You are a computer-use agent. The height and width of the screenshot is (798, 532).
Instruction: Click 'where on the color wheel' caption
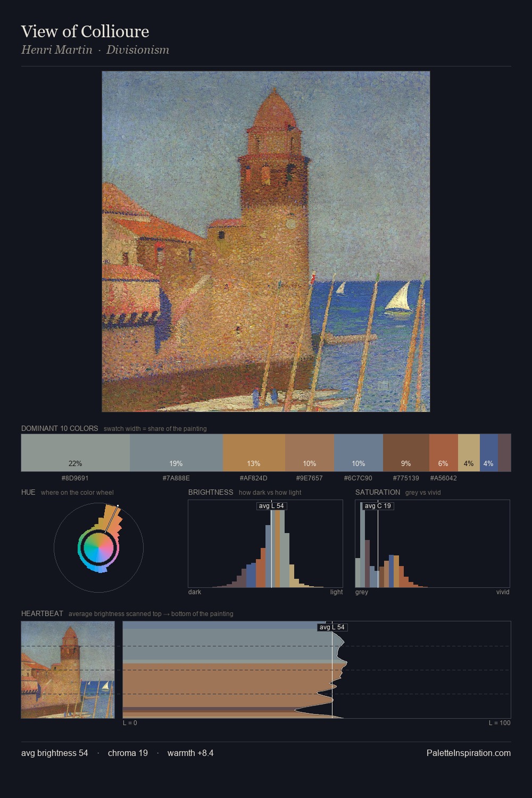tap(77, 493)
